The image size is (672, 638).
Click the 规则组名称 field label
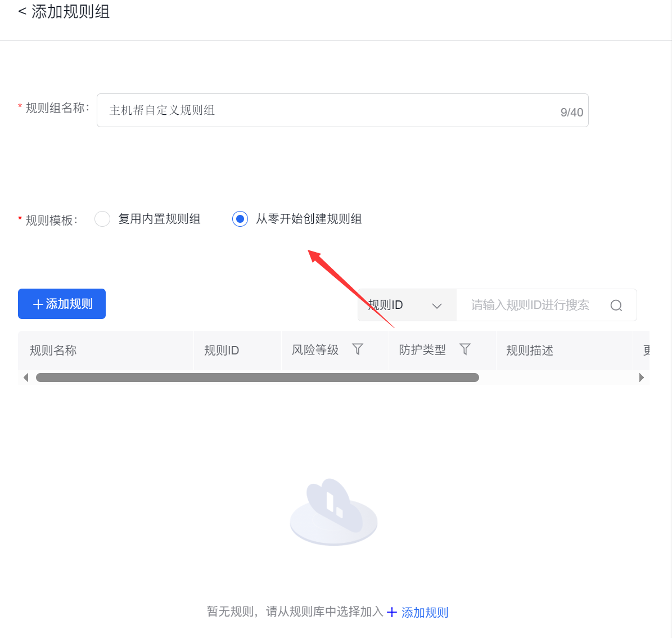point(57,107)
